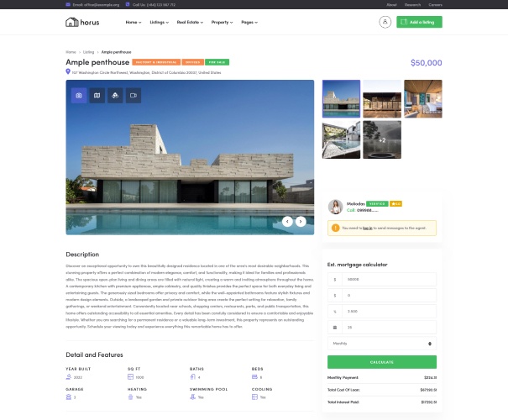This screenshot has width=508, height=420.
Task: Follow the log in link
Action: [x=368, y=228]
